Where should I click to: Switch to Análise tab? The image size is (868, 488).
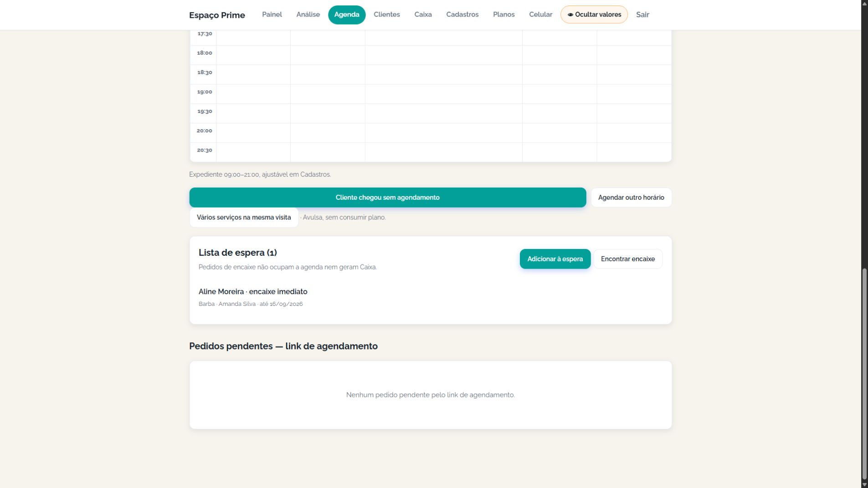pyautogui.click(x=308, y=15)
